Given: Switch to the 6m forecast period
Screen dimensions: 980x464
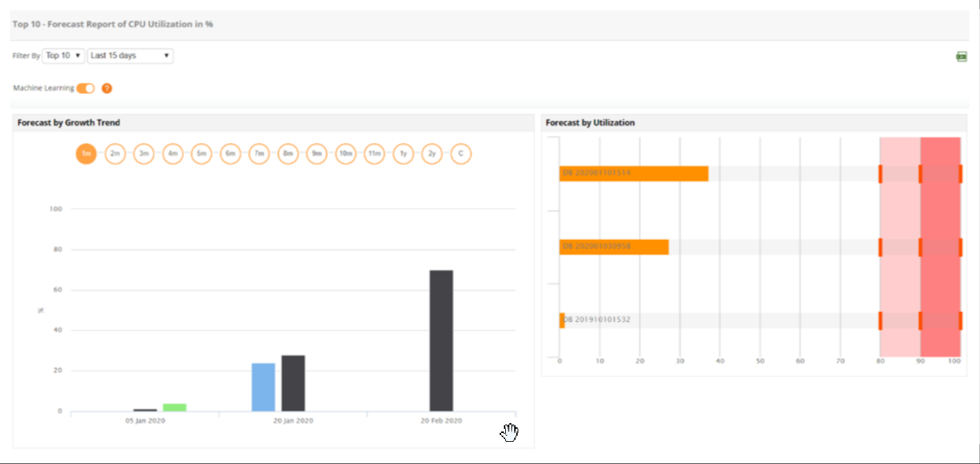Looking at the screenshot, I should click(230, 154).
